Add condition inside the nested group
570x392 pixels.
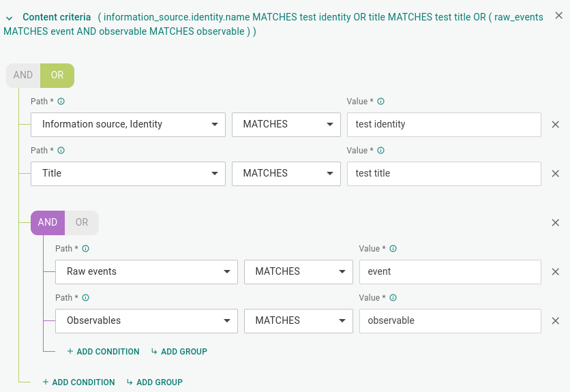click(103, 352)
